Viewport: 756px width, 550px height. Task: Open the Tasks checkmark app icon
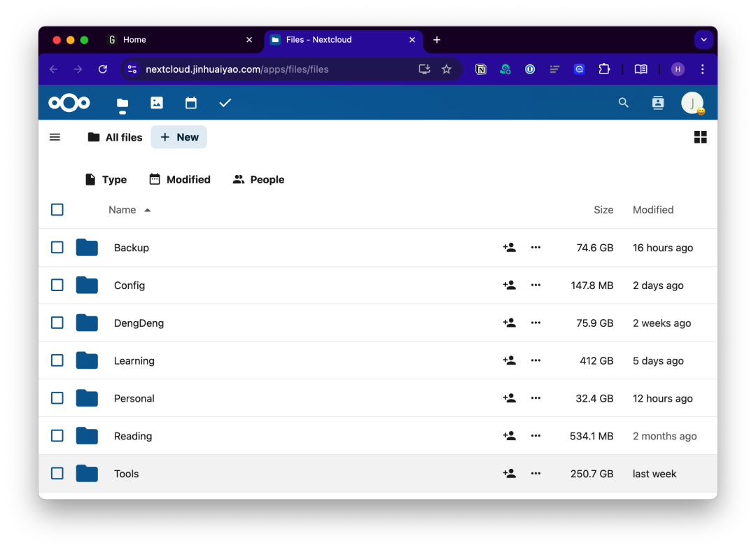(x=225, y=102)
